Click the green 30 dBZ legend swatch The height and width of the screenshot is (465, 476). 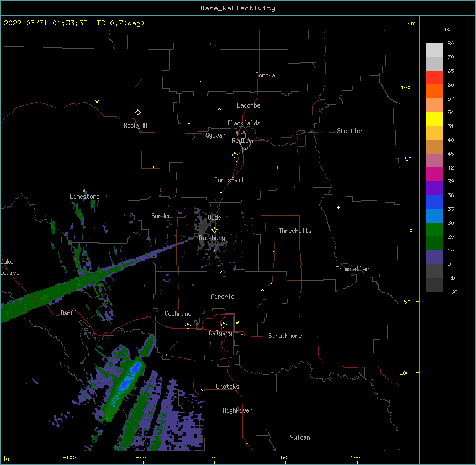(x=434, y=230)
